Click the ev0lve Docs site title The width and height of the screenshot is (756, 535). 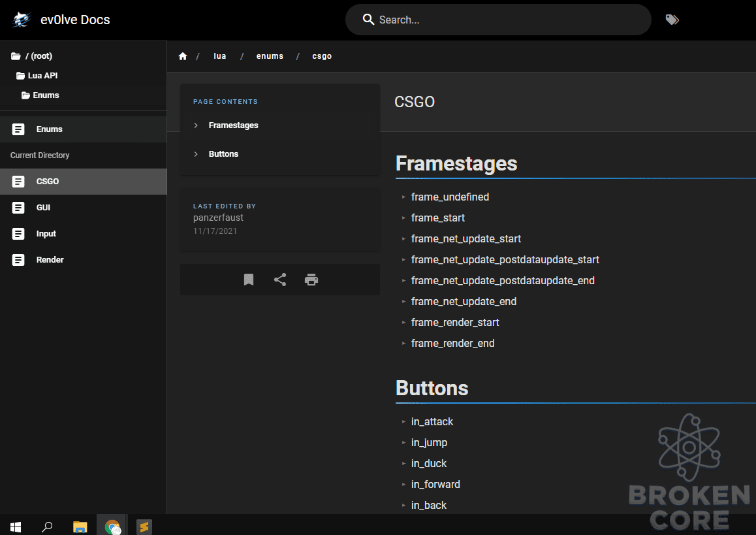(x=75, y=20)
